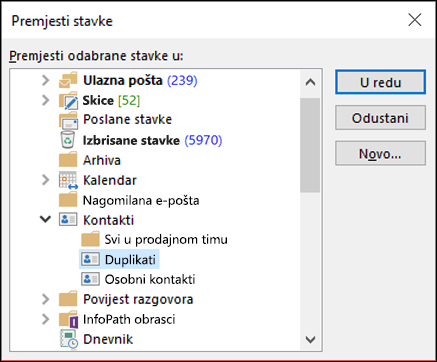Click the Nagomilana e-pošta folder icon
This screenshot has width=437, height=362.
tap(68, 200)
